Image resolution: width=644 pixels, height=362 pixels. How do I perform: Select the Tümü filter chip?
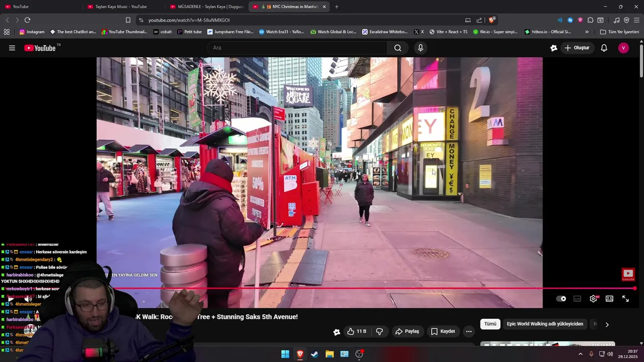click(490, 324)
